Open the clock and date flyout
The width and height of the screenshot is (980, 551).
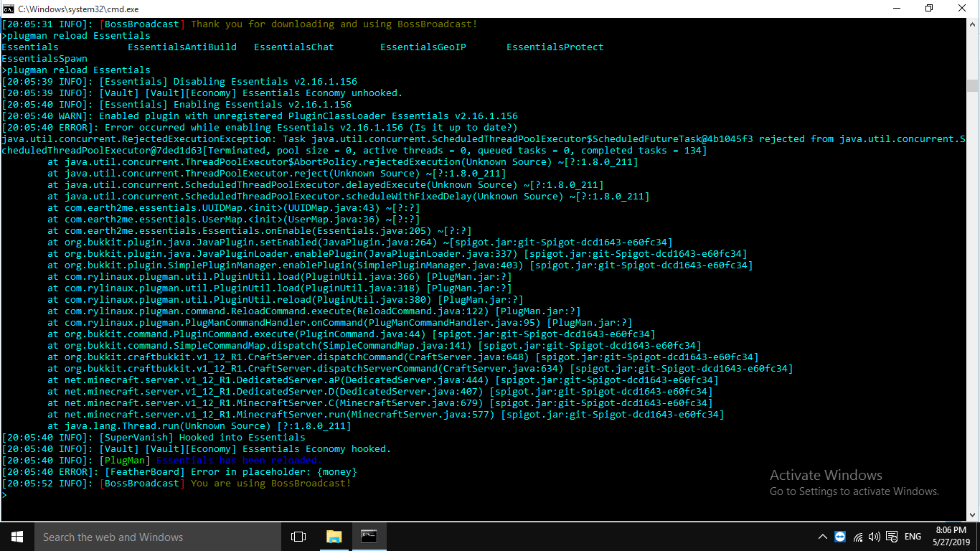(x=951, y=537)
